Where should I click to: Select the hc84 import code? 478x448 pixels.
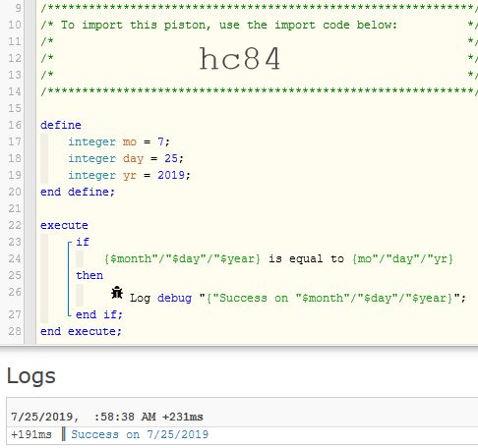click(x=240, y=58)
